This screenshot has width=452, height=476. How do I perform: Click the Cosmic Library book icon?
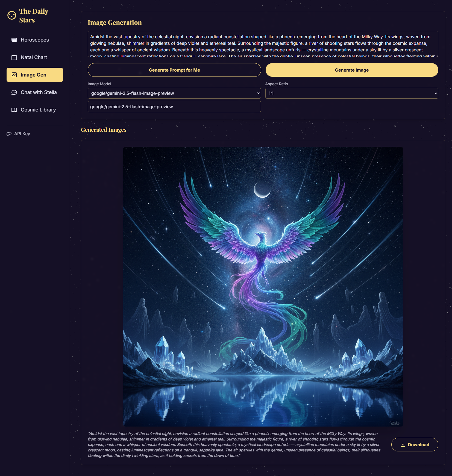tap(14, 110)
